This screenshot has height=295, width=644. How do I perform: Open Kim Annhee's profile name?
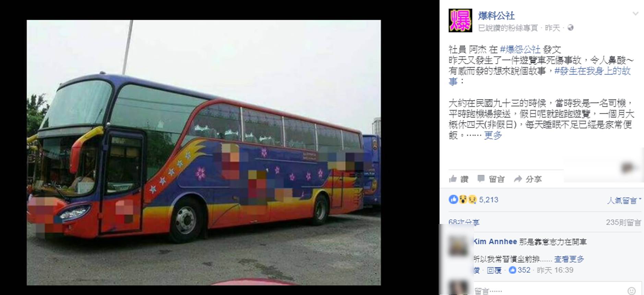[495, 241]
